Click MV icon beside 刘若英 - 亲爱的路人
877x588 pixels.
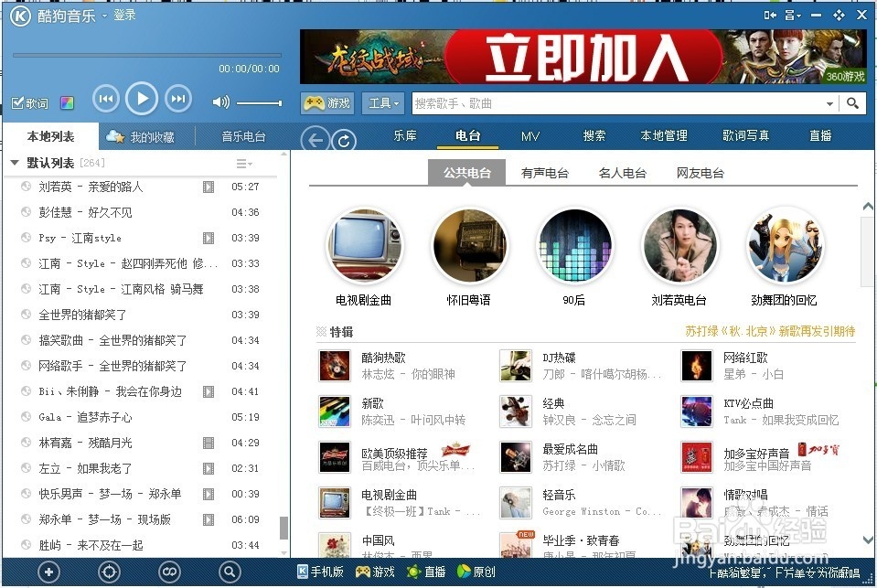[x=209, y=187]
